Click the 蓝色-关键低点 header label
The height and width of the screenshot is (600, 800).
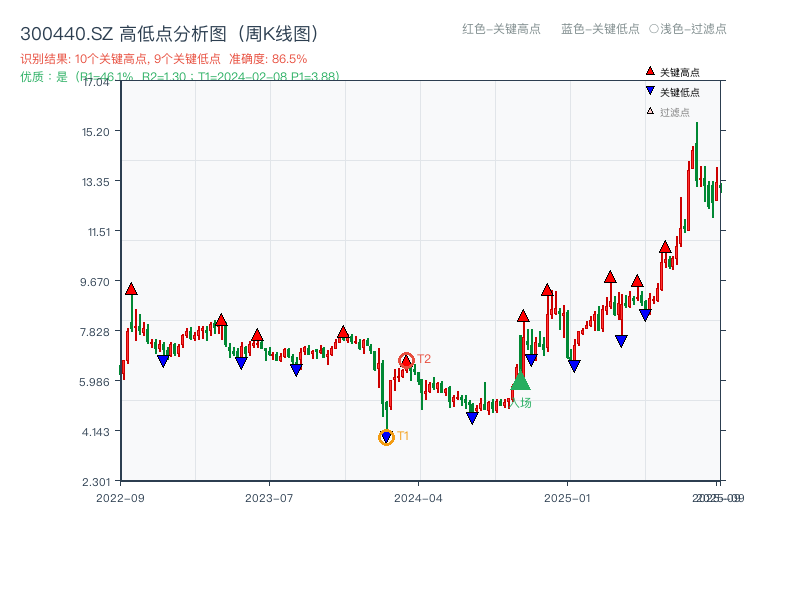click(600, 29)
